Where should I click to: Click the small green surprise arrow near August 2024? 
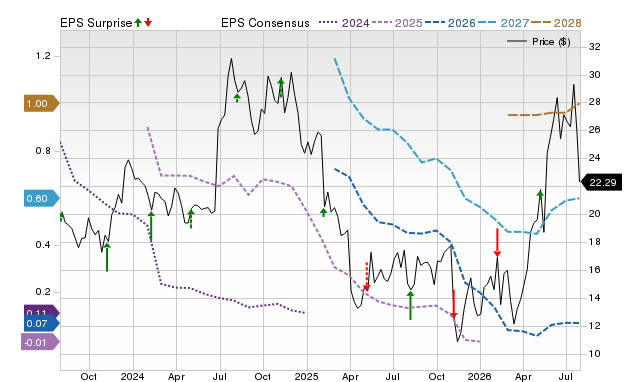coord(237,98)
